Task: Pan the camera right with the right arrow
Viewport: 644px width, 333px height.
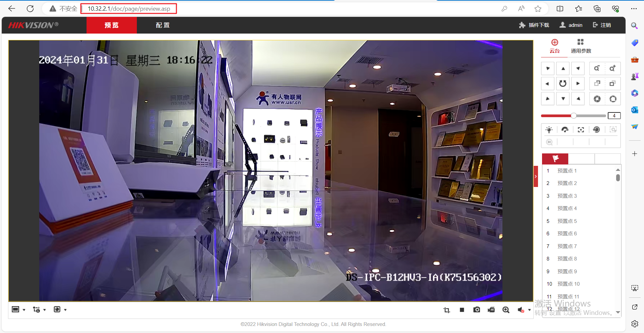Action: pyautogui.click(x=578, y=84)
